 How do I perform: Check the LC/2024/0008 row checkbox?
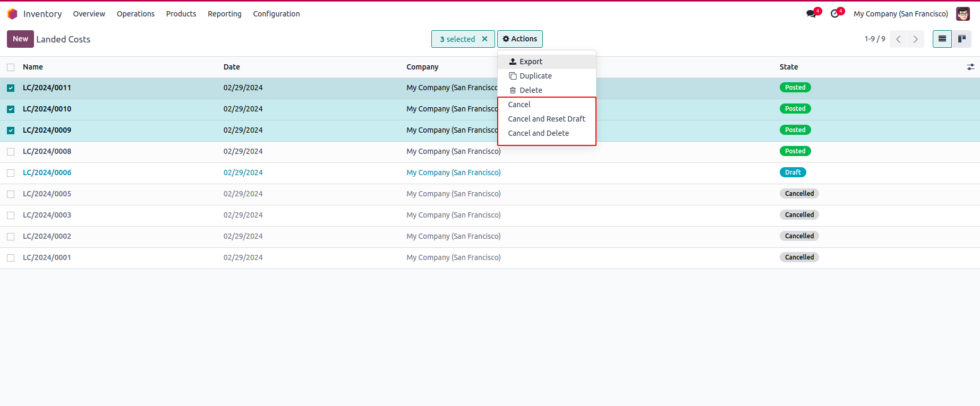point(11,152)
